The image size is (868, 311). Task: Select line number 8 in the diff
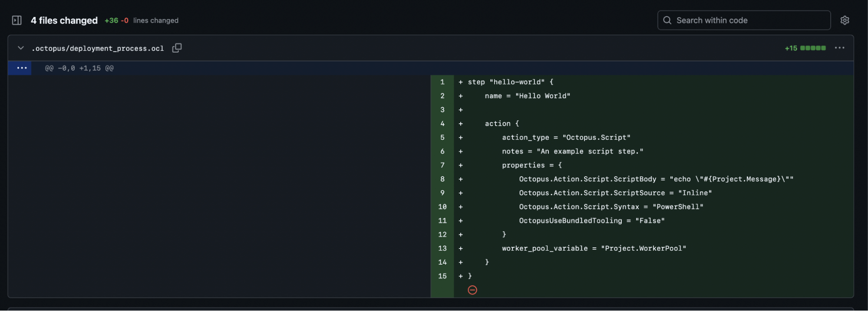pyautogui.click(x=442, y=179)
